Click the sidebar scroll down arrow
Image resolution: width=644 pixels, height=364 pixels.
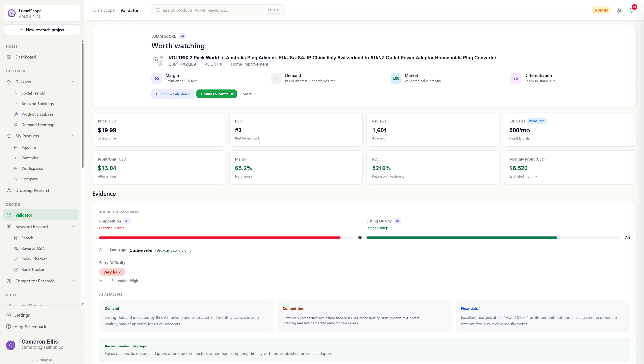82,304
